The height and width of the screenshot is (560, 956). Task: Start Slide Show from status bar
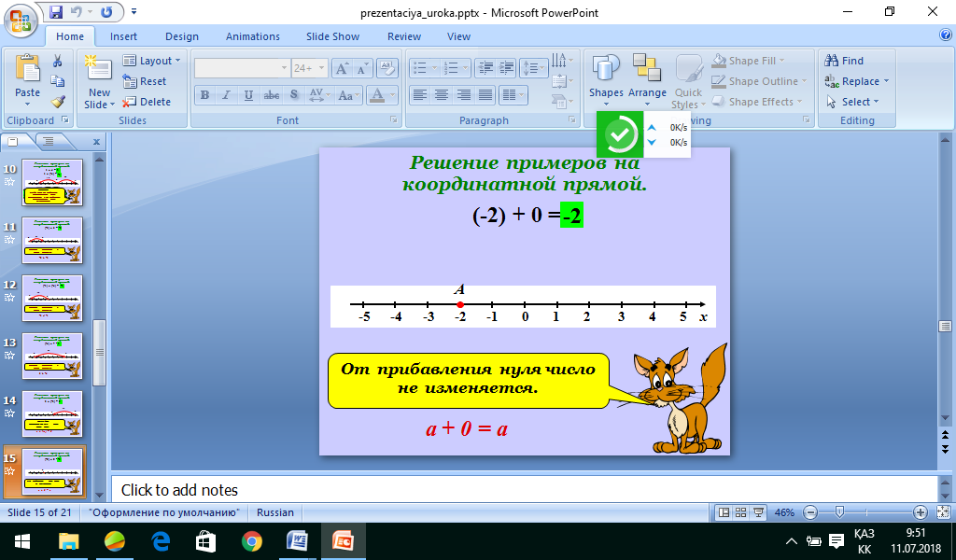click(x=758, y=512)
